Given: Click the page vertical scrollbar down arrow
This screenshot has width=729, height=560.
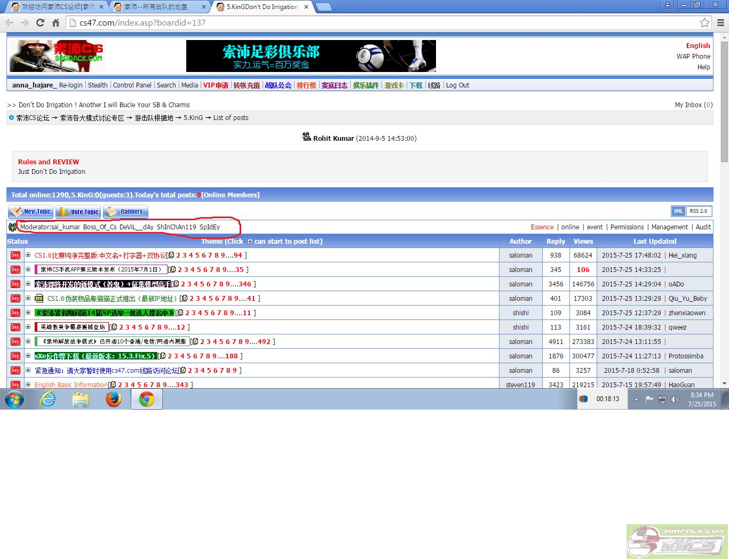Looking at the screenshot, I should pyautogui.click(x=724, y=383).
